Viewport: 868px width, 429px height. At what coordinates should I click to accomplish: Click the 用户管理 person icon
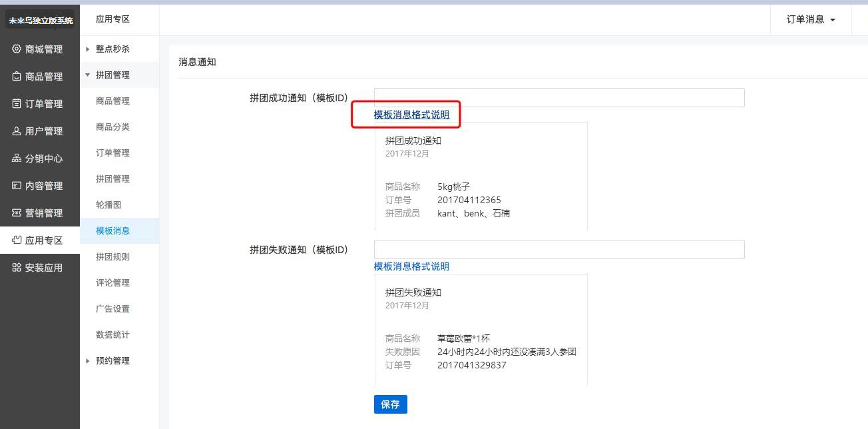pyautogui.click(x=17, y=131)
